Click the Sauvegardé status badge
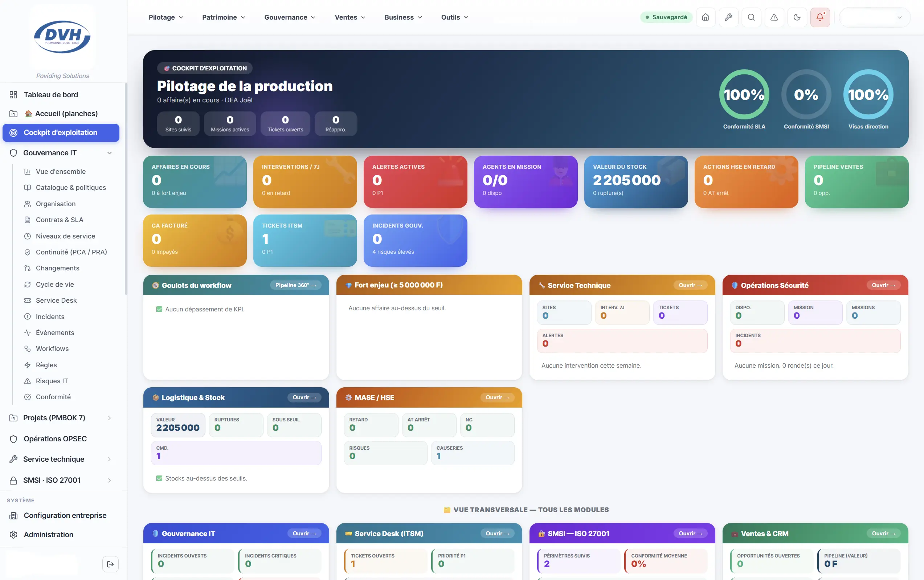This screenshot has width=924, height=580. coord(666,17)
